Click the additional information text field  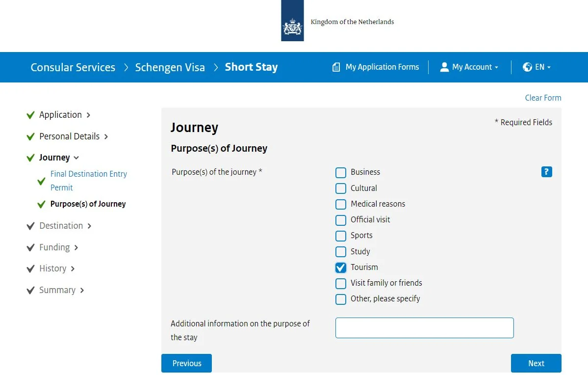[x=424, y=327]
